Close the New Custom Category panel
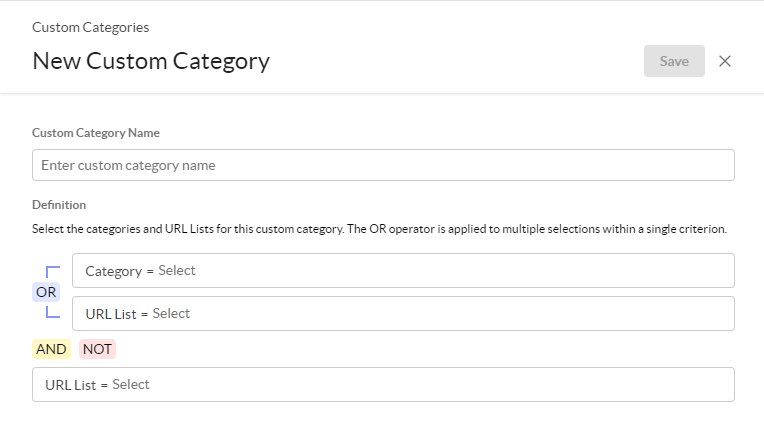The height and width of the screenshot is (438, 764). 725,61
